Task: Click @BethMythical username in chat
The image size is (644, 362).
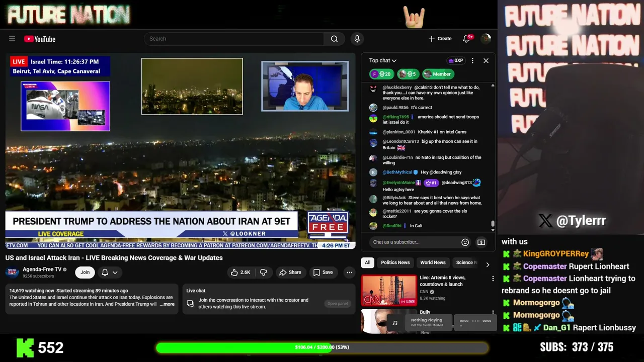Action: coord(397,172)
